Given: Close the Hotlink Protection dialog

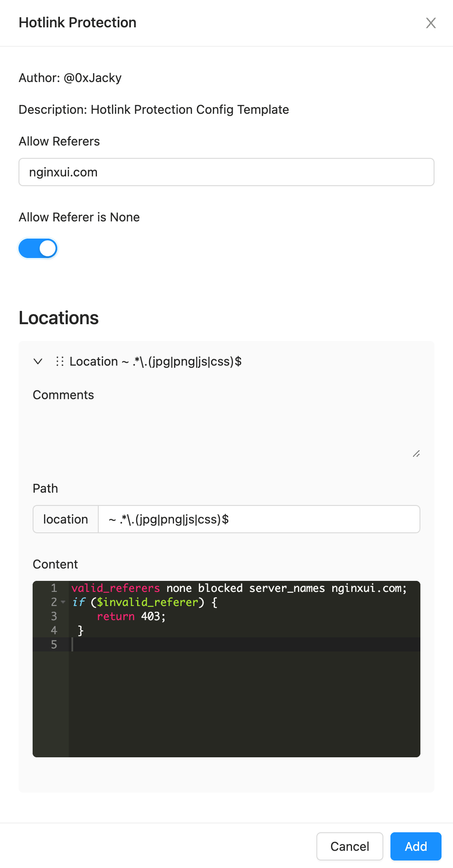Looking at the screenshot, I should click(x=431, y=23).
